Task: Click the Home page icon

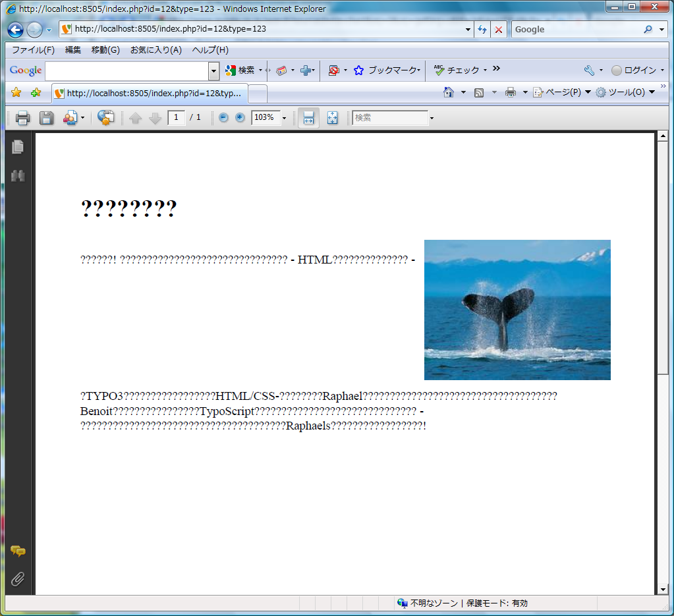Action: [448, 92]
